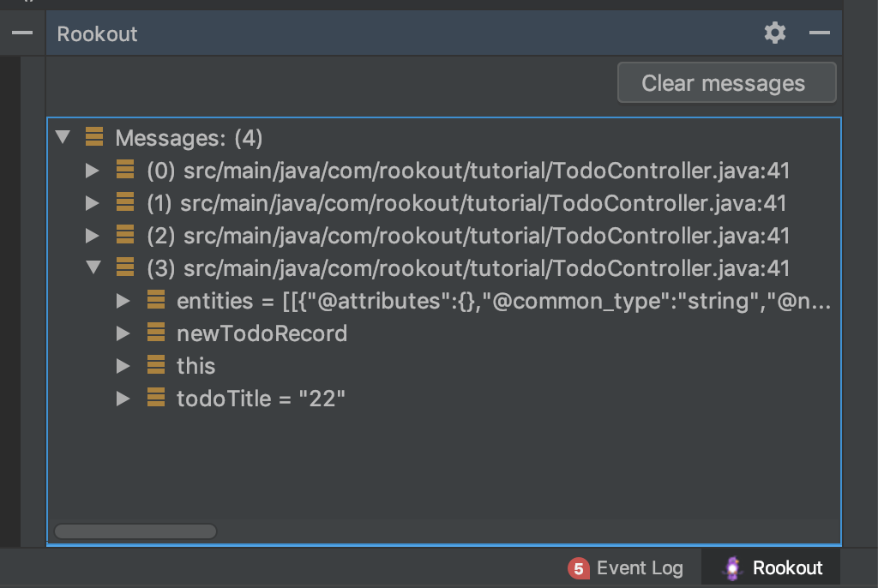Expand the newTodoRecord variable
This screenshot has width=878, height=588.
tap(123, 333)
